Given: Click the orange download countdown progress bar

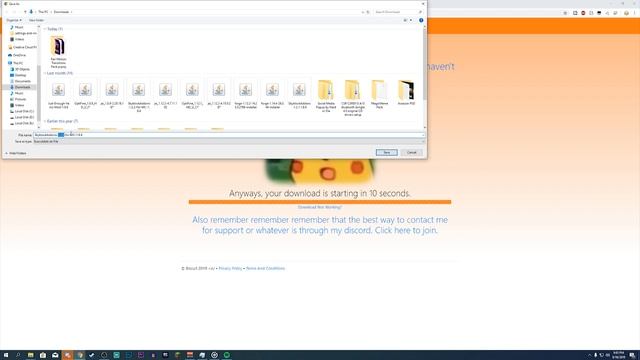Looking at the screenshot, I should tap(320, 202).
